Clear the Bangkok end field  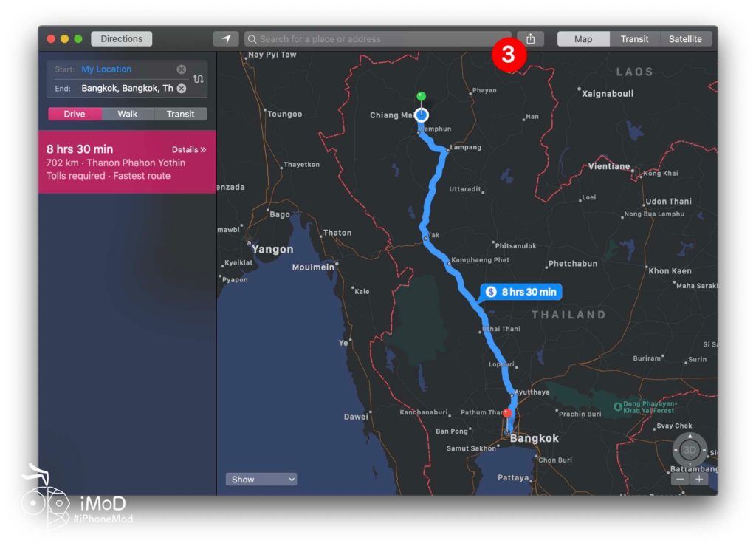pos(182,87)
